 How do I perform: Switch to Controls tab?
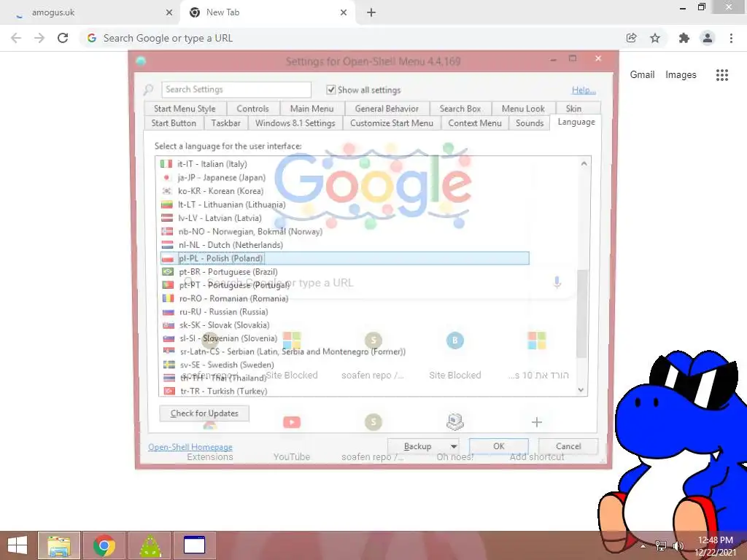click(252, 109)
